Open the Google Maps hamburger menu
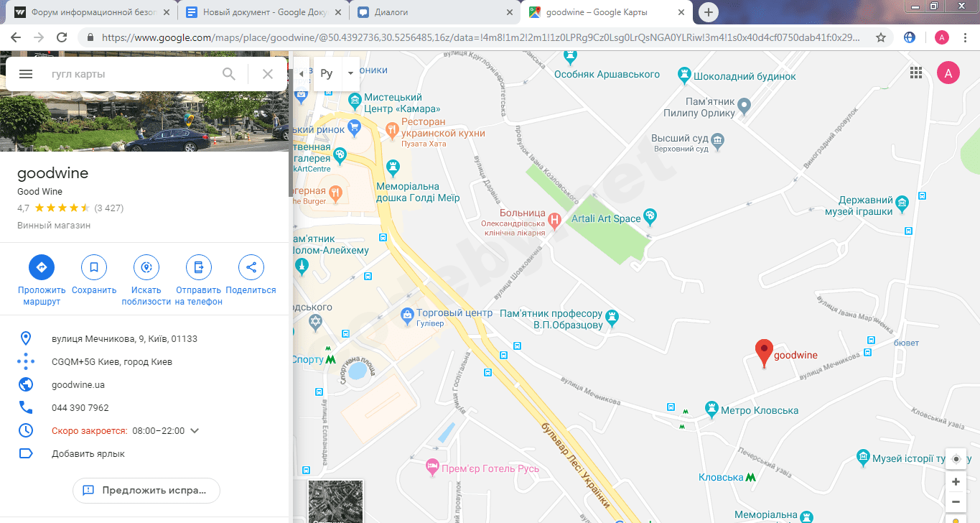This screenshot has height=523, width=980. coord(26,74)
